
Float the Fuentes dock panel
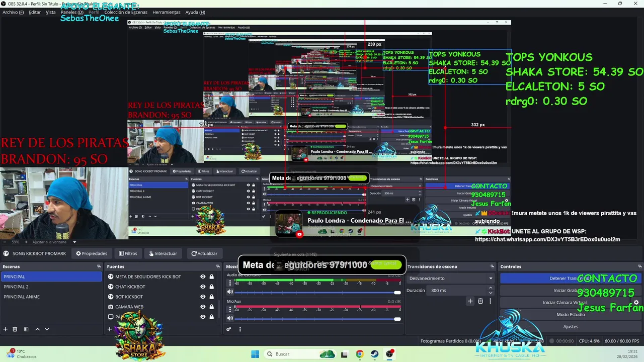coord(218,266)
